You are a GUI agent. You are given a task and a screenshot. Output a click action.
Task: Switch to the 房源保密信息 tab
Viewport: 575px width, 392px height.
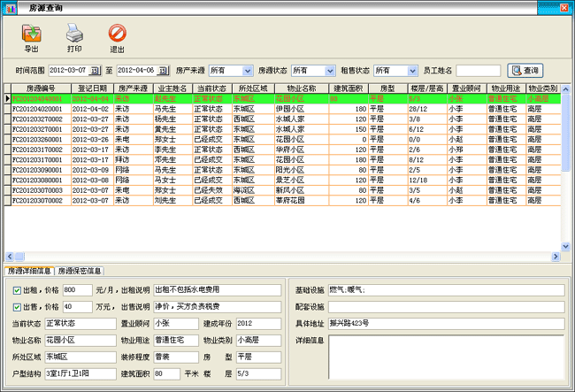coord(80,271)
